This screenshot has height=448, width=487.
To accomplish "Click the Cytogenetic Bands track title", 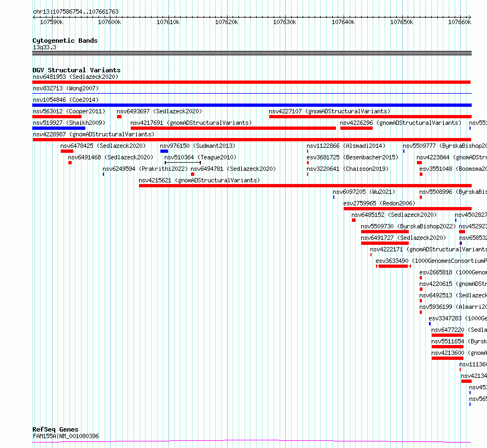I will (x=65, y=41).
